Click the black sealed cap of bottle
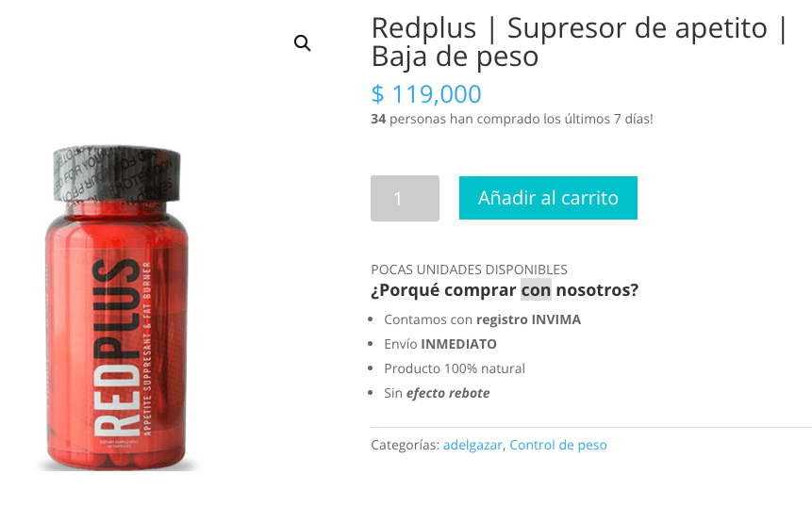The width and height of the screenshot is (812, 507). [x=117, y=173]
